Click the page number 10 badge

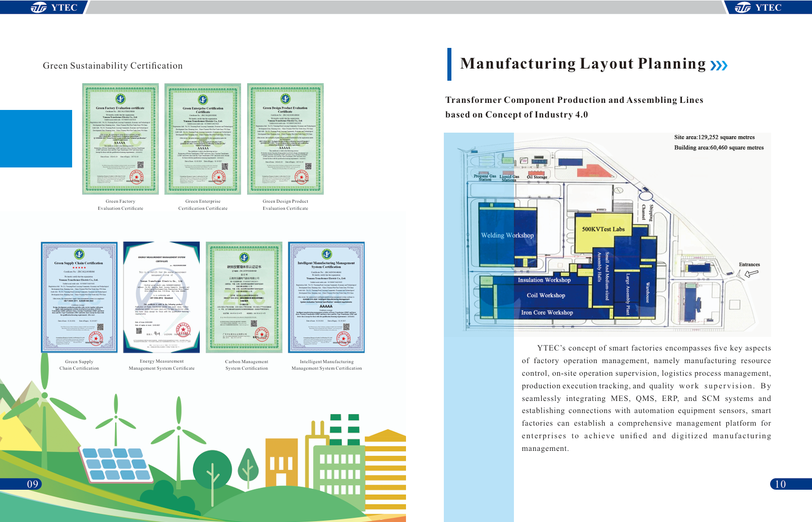780,484
